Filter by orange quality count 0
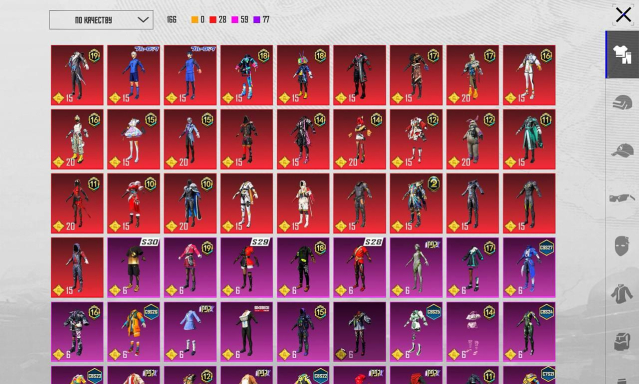639x384 pixels. click(198, 20)
